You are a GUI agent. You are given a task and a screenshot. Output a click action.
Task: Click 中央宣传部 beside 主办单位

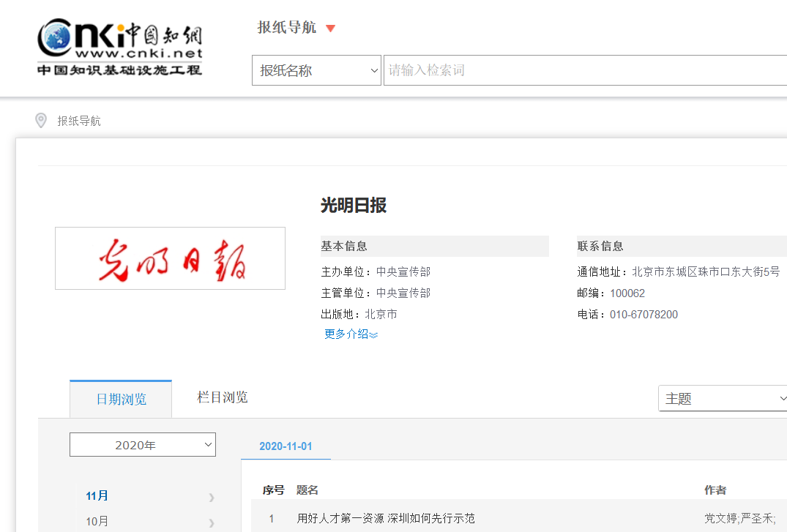tap(403, 272)
